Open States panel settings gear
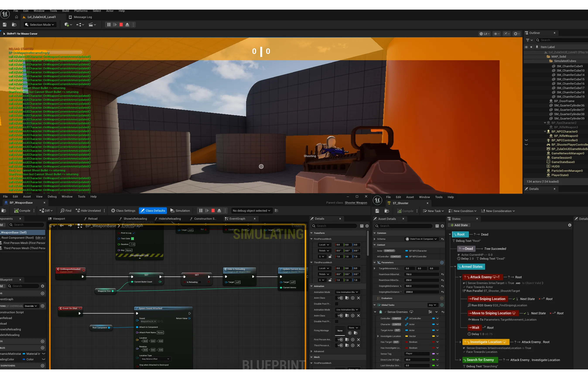This screenshot has width=588, height=379. [570, 225]
